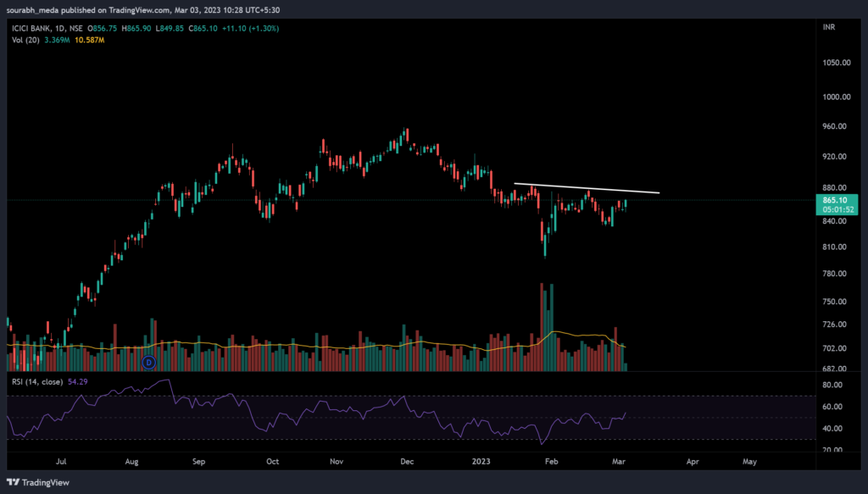868x494 pixels.
Task: Click the low value L849.85
Action: coord(170,28)
